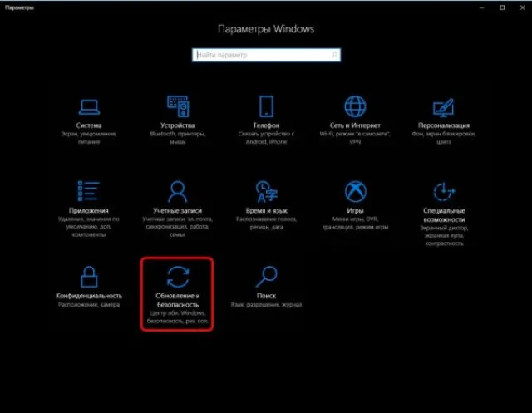Open the Приложения list icon
The width and height of the screenshot is (532, 413).
pyautogui.click(x=89, y=191)
